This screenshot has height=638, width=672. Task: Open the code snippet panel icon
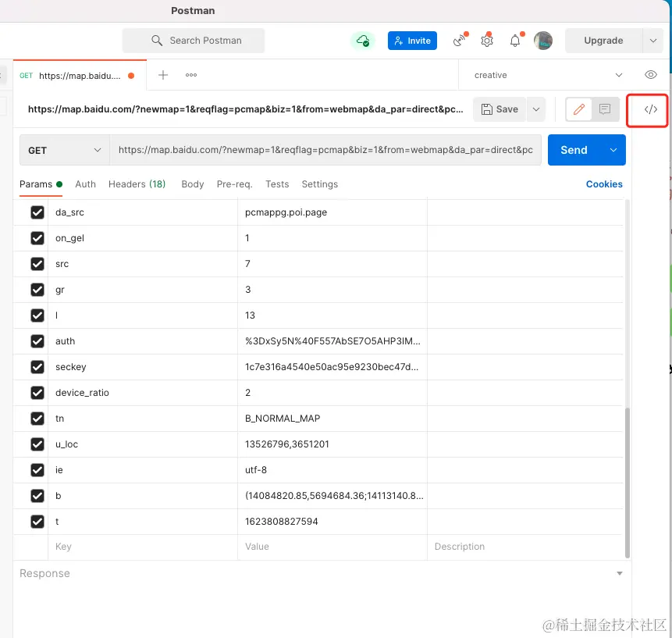(650, 109)
